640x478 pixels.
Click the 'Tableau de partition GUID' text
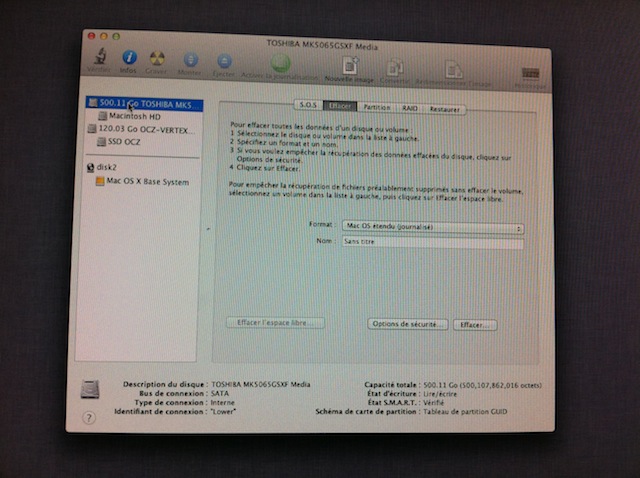465,412
